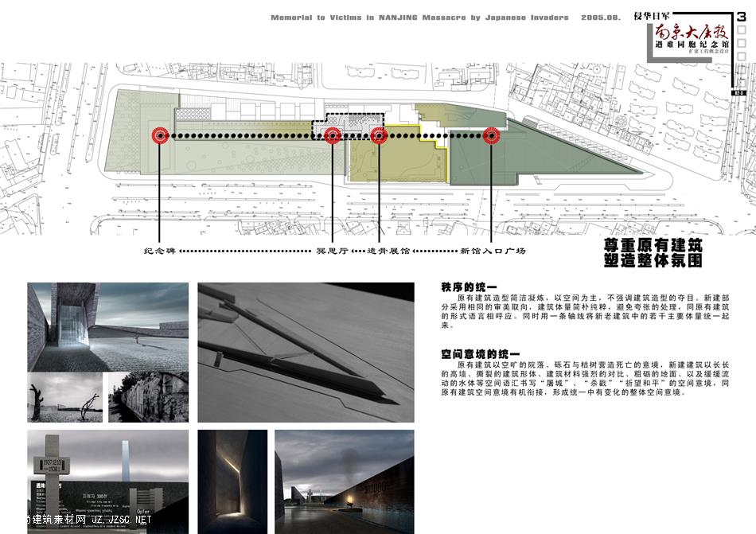Click the section heading "秩序的统一"
The height and width of the screenshot is (534, 756).
469,287
